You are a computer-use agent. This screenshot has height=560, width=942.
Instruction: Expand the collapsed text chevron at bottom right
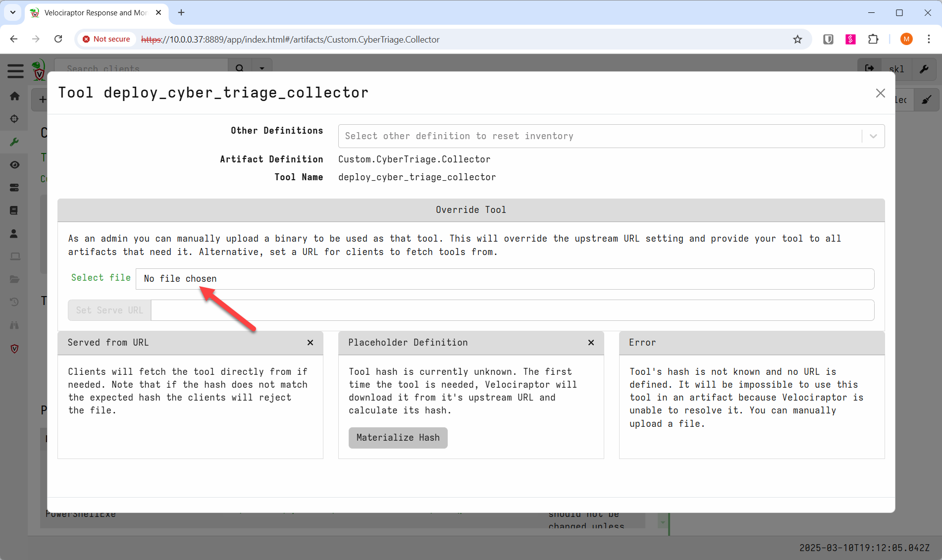pos(662,521)
